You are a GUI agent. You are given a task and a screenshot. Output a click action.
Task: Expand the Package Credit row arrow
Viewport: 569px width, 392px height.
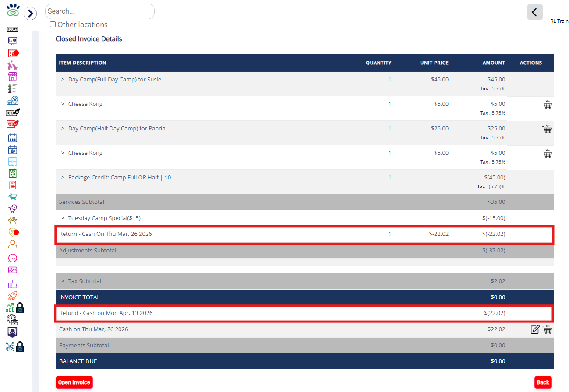(x=63, y=178)
